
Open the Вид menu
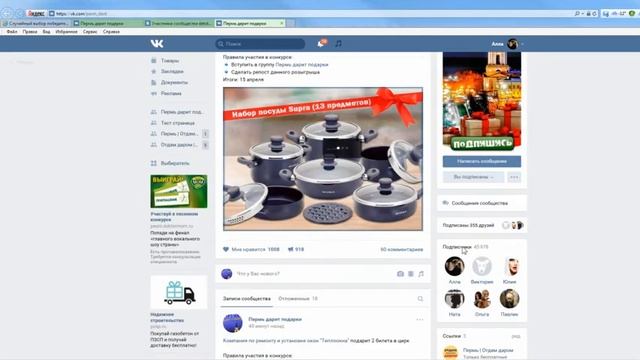[x=47, y=31]
